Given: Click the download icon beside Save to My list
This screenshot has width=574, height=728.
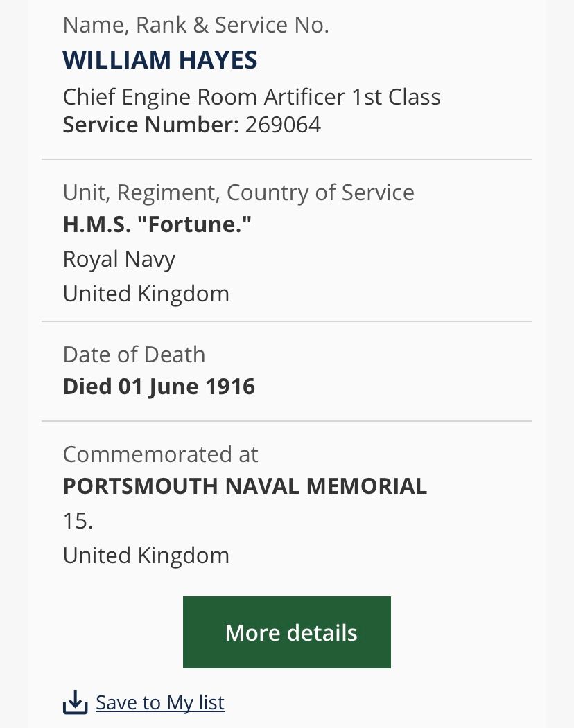Looking at the screenshot, I should (75, 703).
